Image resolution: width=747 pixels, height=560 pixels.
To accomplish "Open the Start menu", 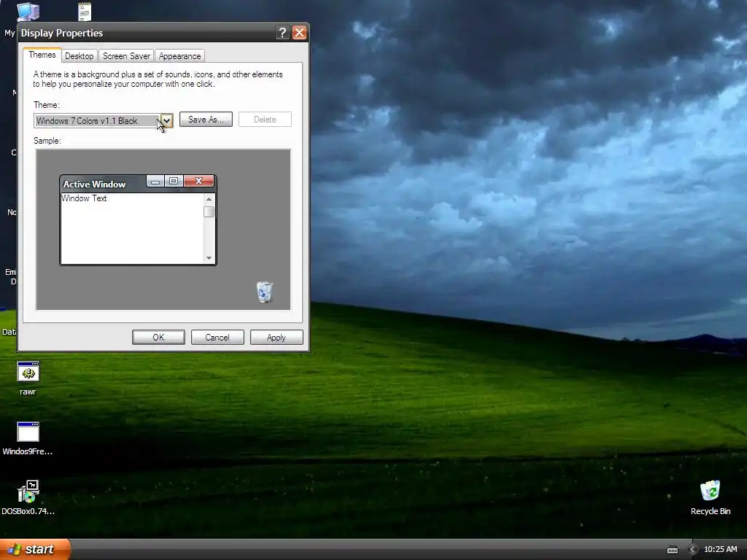I will (x=35, y=549).
